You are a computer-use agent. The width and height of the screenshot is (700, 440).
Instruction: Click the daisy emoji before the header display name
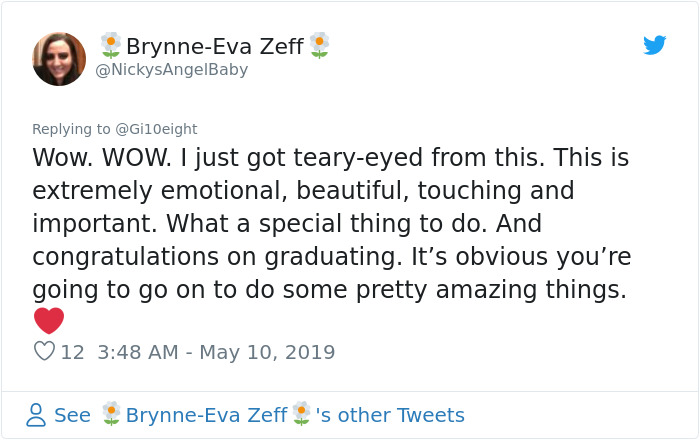tap(110, 45)
